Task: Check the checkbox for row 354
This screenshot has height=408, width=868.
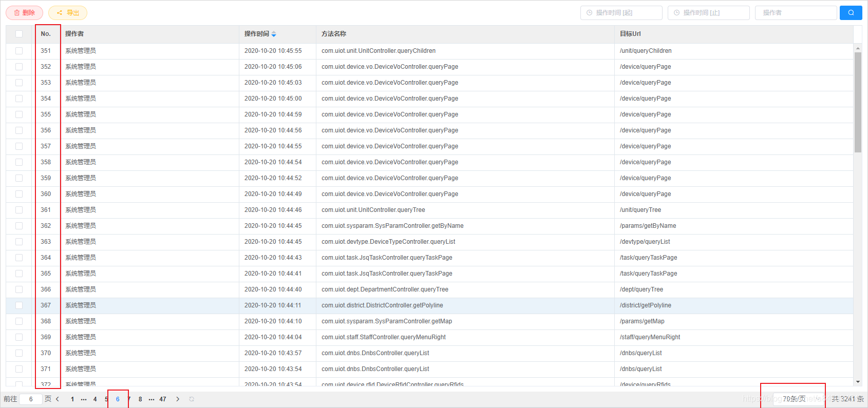Action: [19, 99]
